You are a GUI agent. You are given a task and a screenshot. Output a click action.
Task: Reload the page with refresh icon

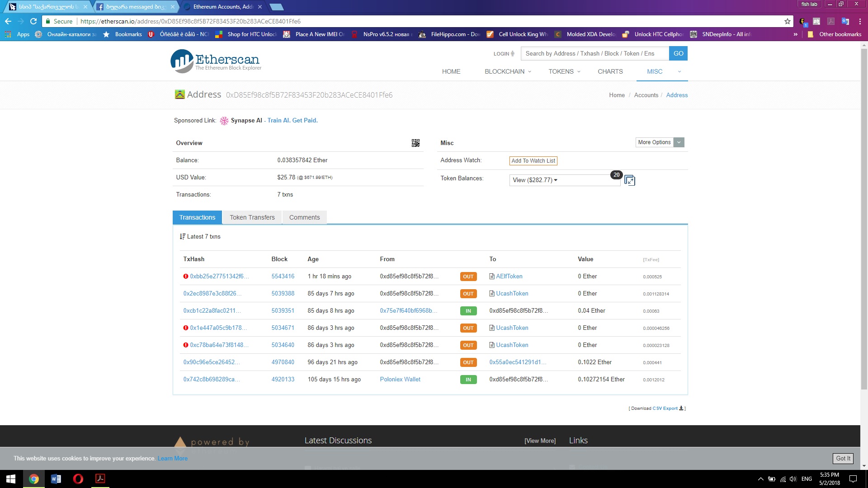tap(33, 21)
